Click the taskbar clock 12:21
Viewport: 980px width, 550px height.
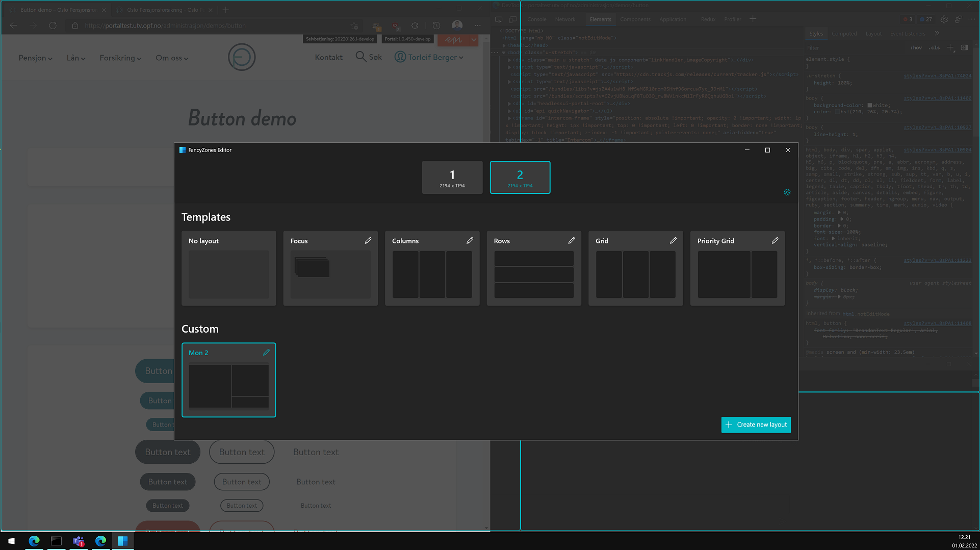point(965,537)
